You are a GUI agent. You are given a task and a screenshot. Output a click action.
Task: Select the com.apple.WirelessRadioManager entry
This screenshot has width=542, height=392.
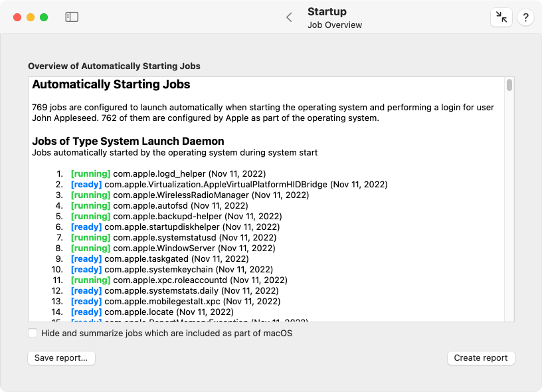(x=190, y=195)
